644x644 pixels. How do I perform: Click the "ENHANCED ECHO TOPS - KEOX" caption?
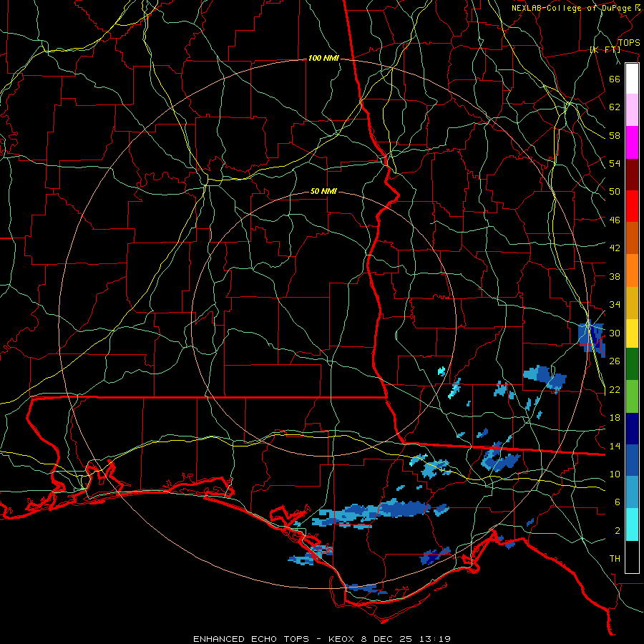point(275,639)
